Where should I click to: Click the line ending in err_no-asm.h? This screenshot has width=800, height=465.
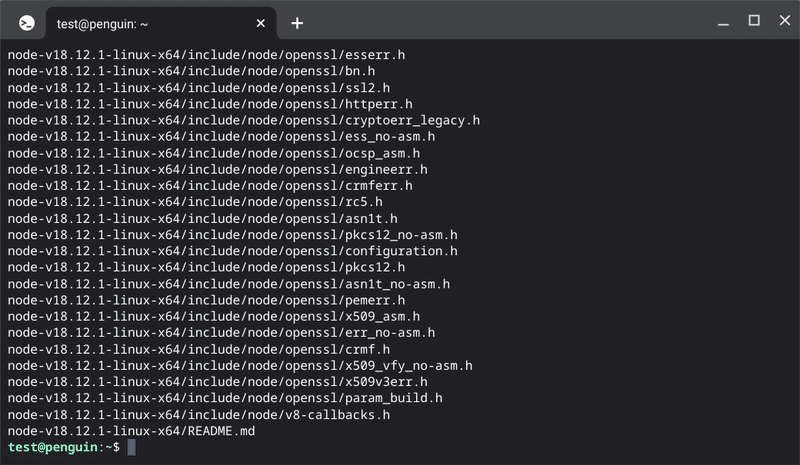(x=221, y=332)
